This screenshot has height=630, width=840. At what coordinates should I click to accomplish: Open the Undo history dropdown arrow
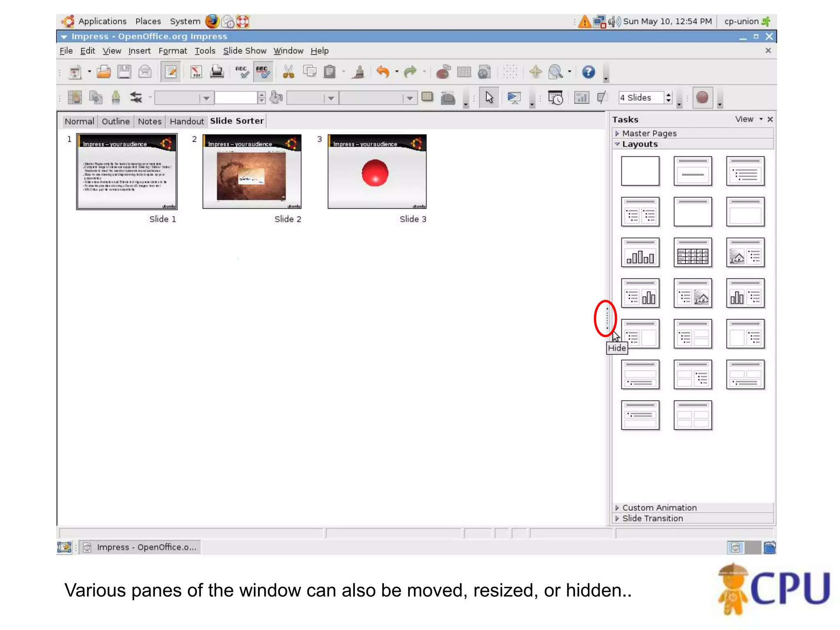click(397, 72)
